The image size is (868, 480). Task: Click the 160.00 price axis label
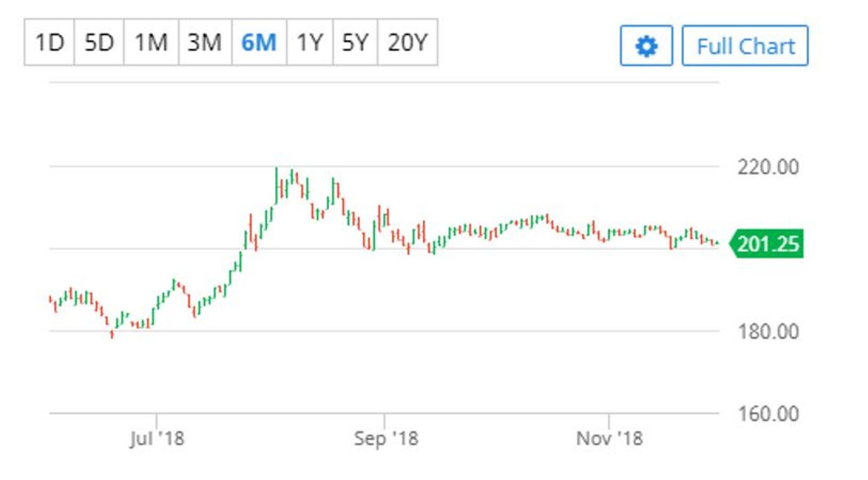tap(768, 414)
